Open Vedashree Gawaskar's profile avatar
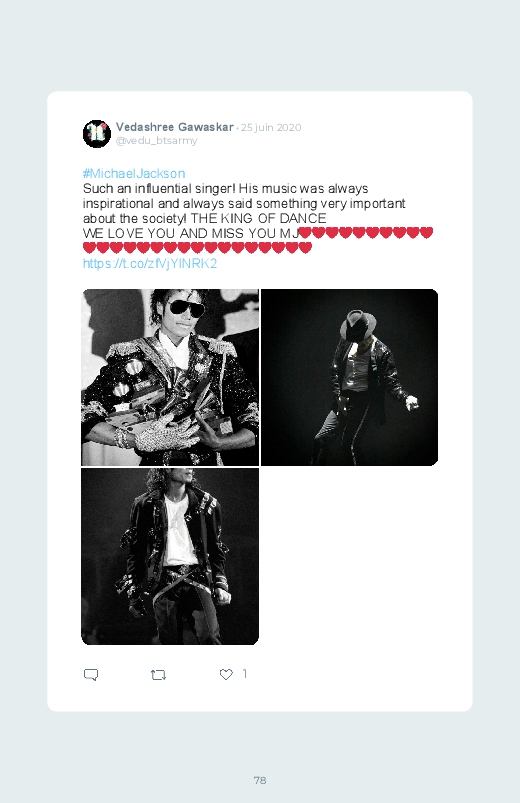This screenshot has width=520, height=803. (x=97, y=134)
